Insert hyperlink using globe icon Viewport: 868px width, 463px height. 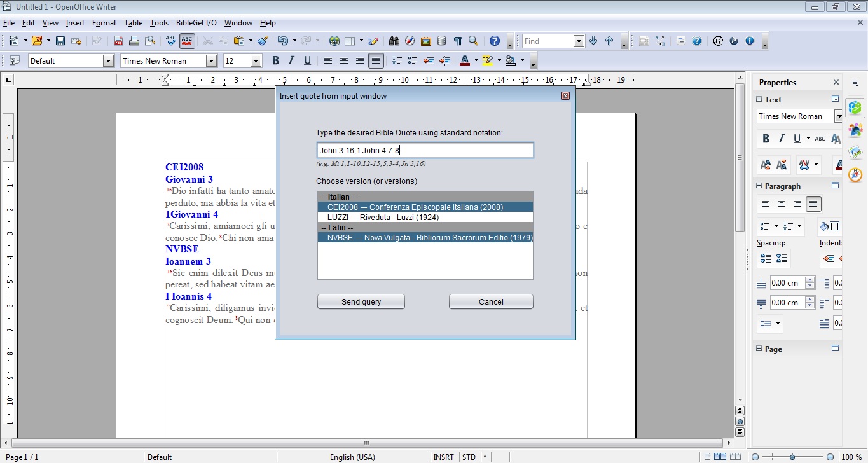[334, 41]
